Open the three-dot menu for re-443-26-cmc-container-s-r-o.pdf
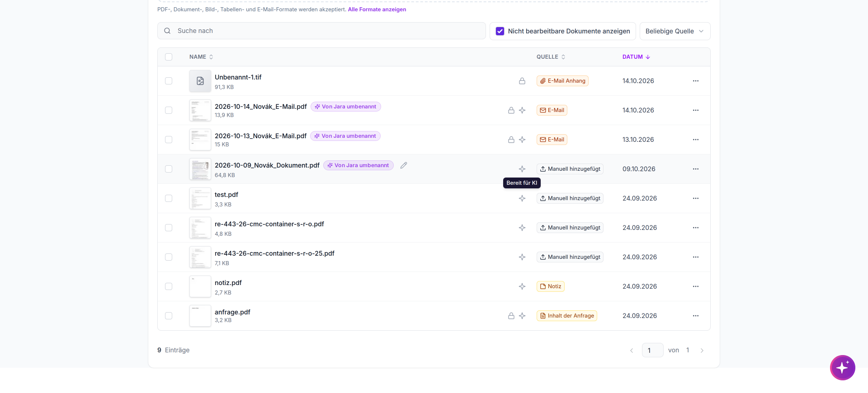 [x=696, y=228]
